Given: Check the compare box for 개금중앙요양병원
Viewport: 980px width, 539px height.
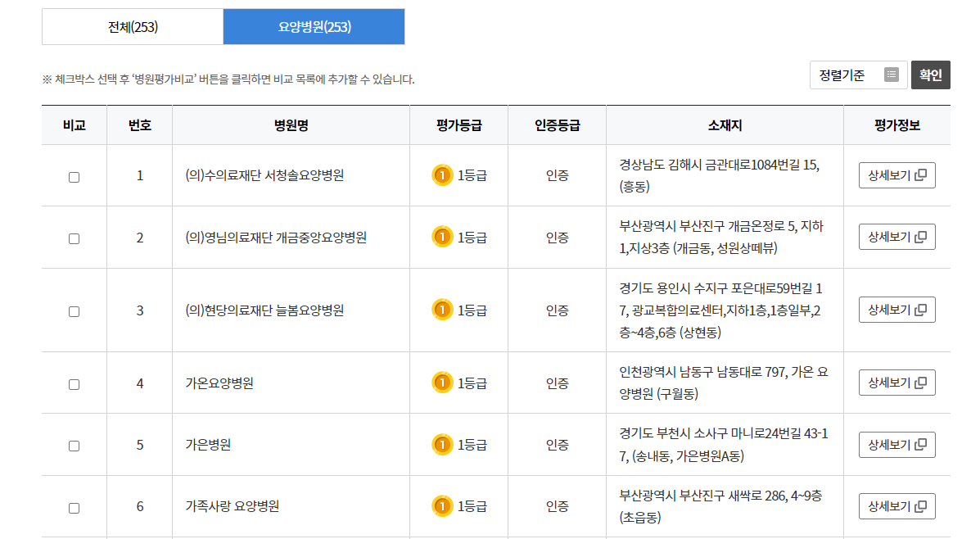Looking at the screenshot, I should click(75, 238).
